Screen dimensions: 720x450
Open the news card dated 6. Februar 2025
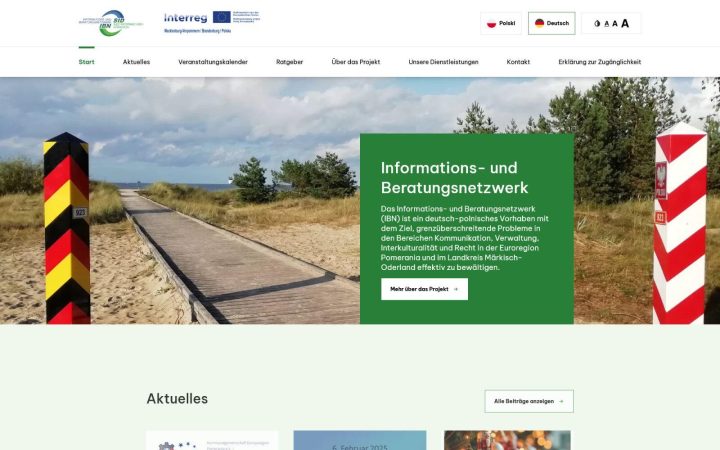click(x=360, y=440)
